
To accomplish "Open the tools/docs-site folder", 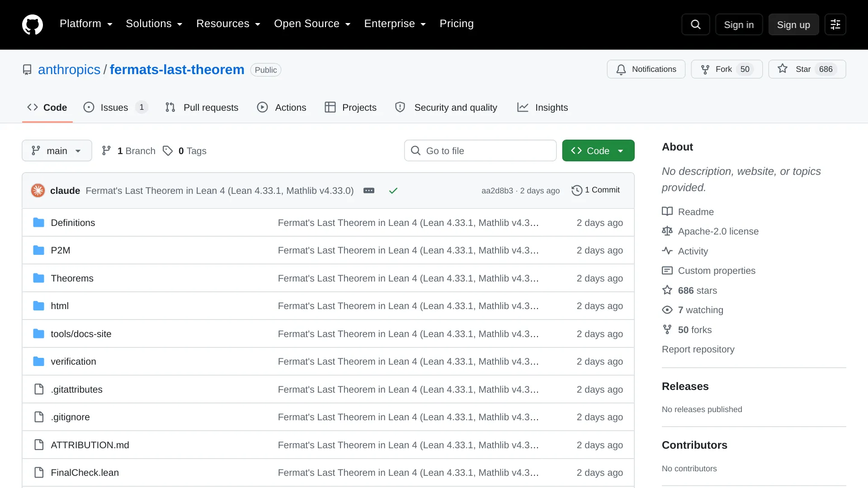I will point(81,334).
